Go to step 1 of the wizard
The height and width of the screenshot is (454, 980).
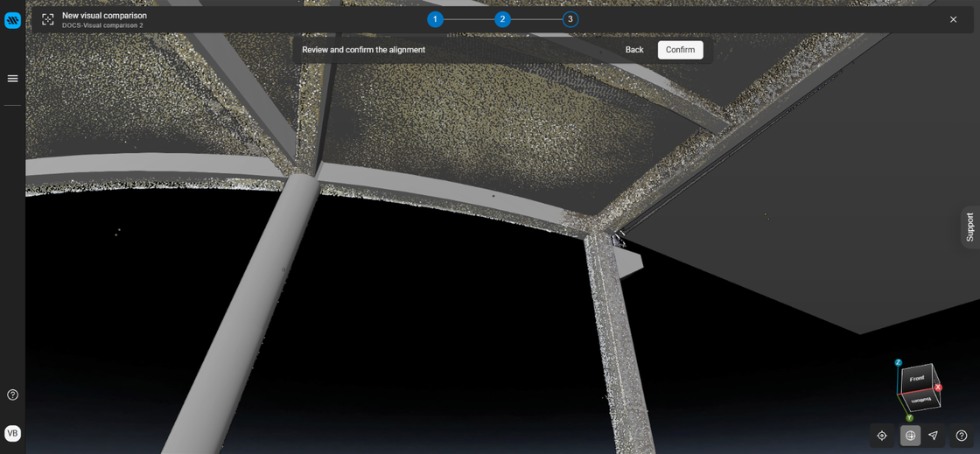[435, 19]
